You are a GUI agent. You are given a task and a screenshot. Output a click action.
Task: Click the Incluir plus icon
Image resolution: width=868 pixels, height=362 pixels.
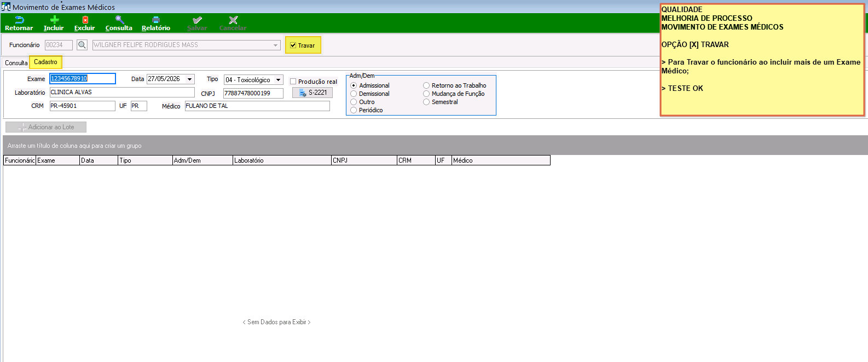click(54, 20)
